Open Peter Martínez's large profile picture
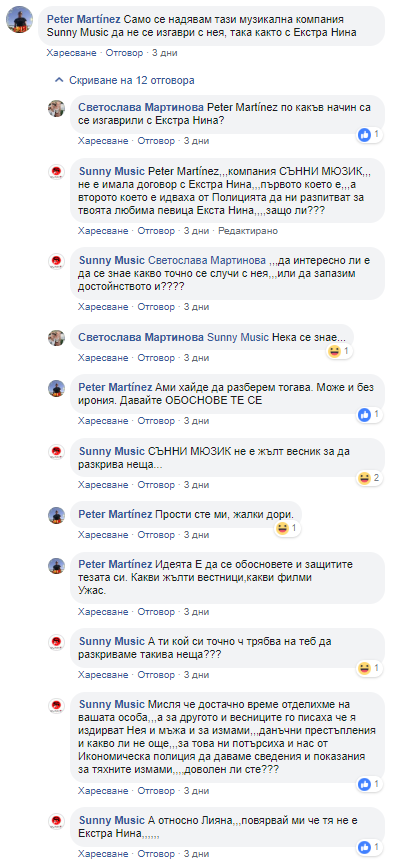Image resolution: width=406 pixels, height=865 pixels. (19, 20)
